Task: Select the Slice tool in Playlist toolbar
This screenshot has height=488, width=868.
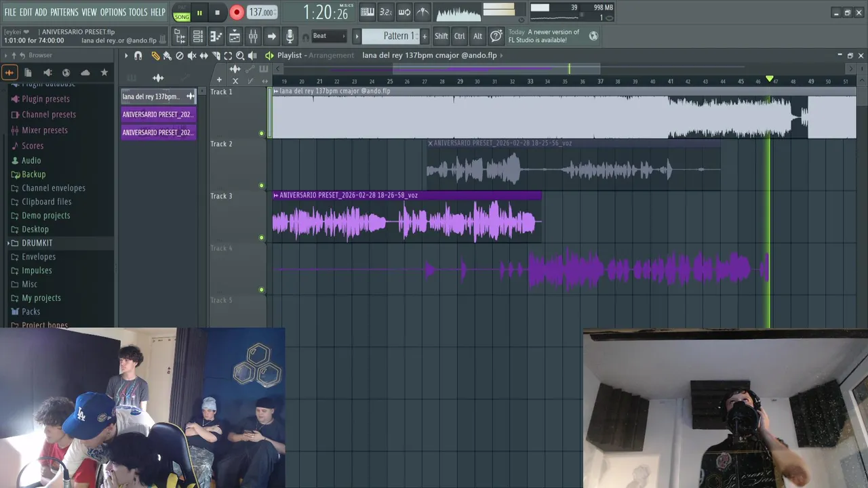Action: 216,56
